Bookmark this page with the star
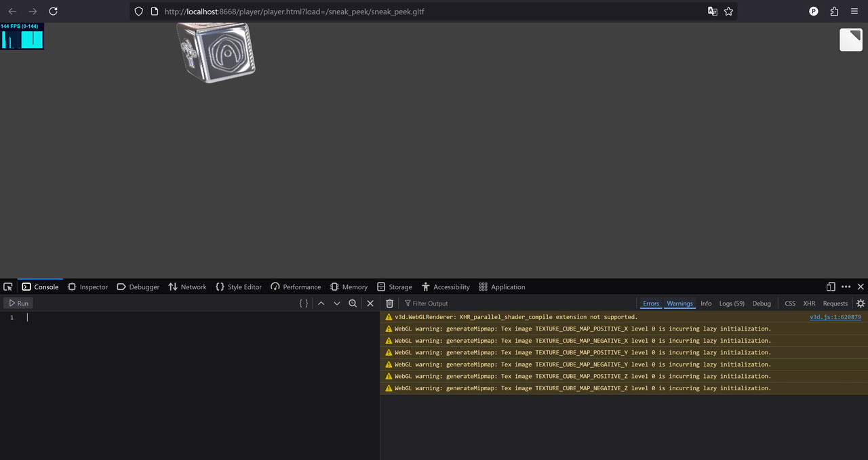Image resolution: width=868 pixels, height=460 pixels. coord(728,12)
